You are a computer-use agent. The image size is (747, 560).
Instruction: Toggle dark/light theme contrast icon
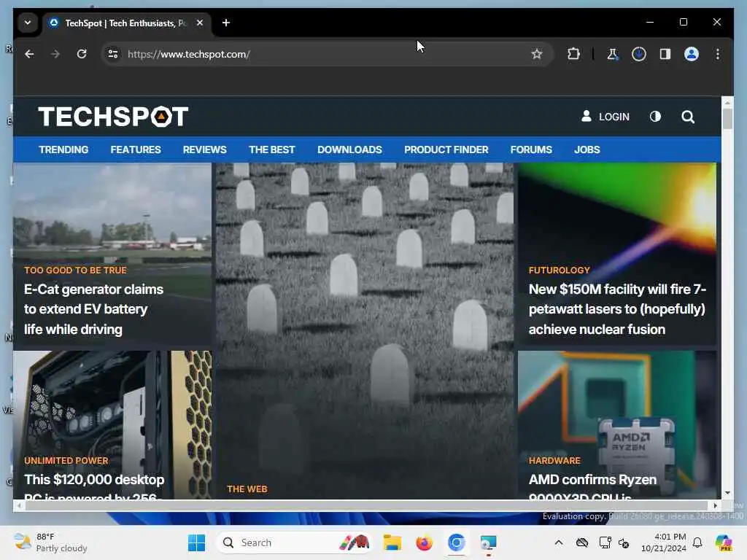(x=656, y=117)
